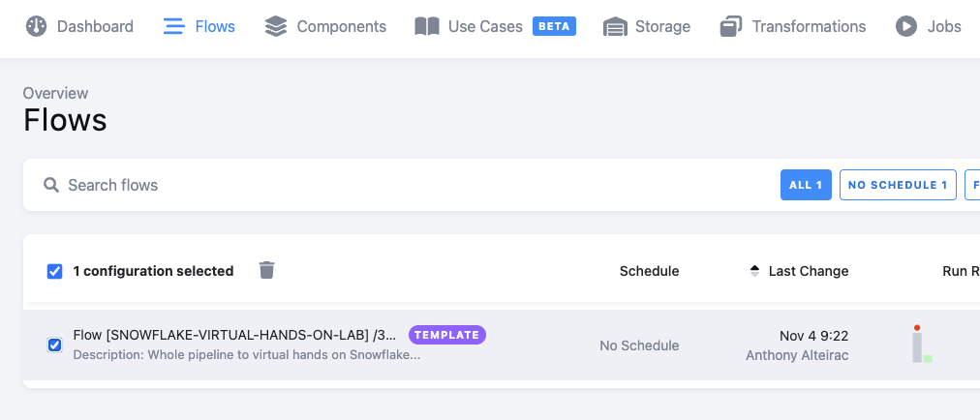
Task: Click the TEMPLATE badge on the flow
Action: 447,335
